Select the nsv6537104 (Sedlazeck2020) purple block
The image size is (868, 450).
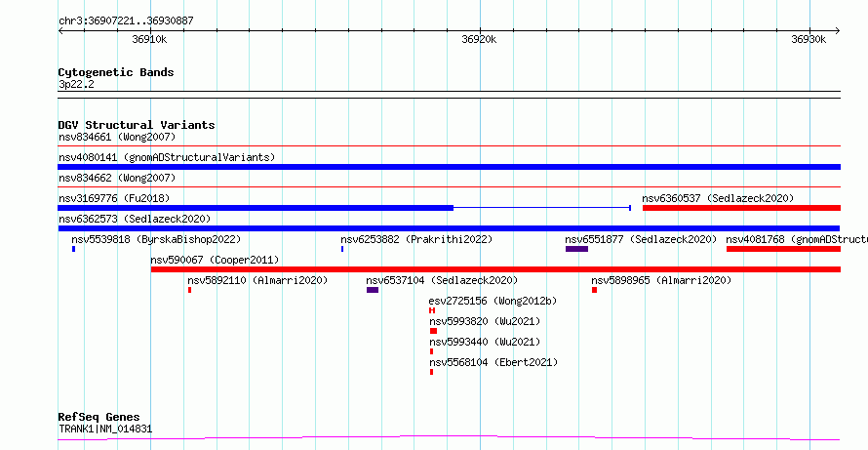point(373,290)
